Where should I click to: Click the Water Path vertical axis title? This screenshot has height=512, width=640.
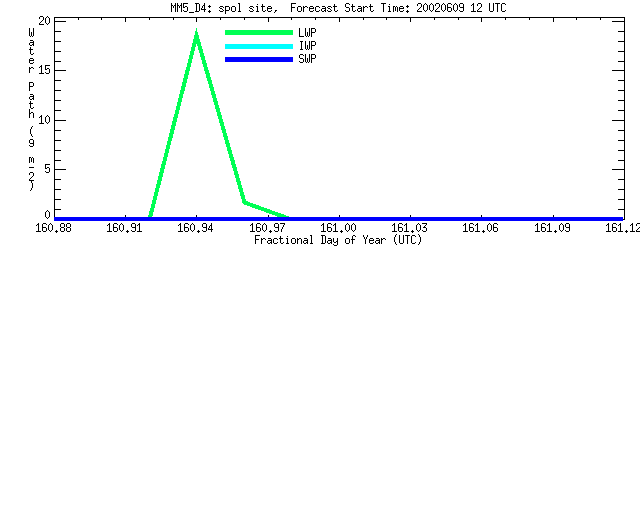click(31, 109)
